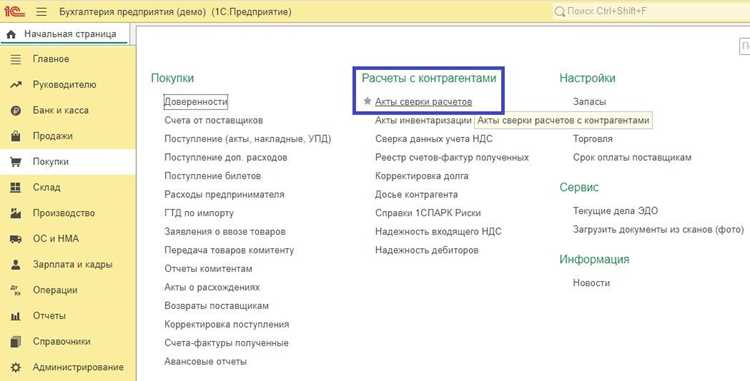This screenshot has height=381, width=750.
Task: Open Передача товаров комитенту
Action: 229,250
